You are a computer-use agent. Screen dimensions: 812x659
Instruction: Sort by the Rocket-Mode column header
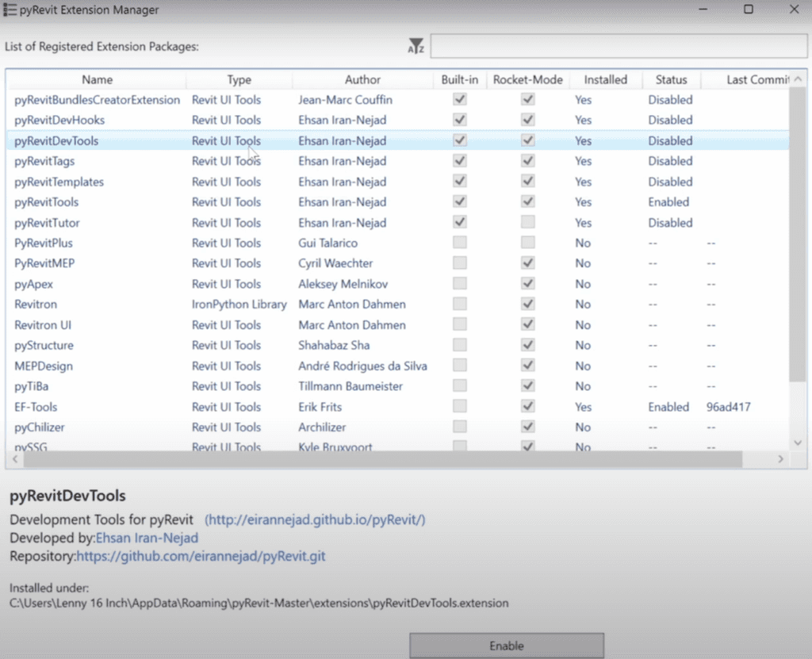(x=527, y=79)
